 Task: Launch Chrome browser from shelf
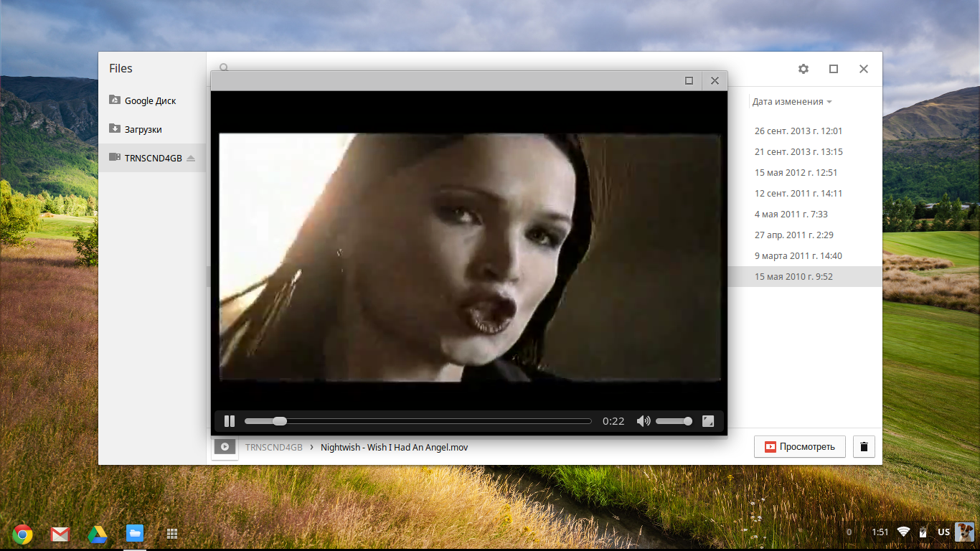click(22, 534)
